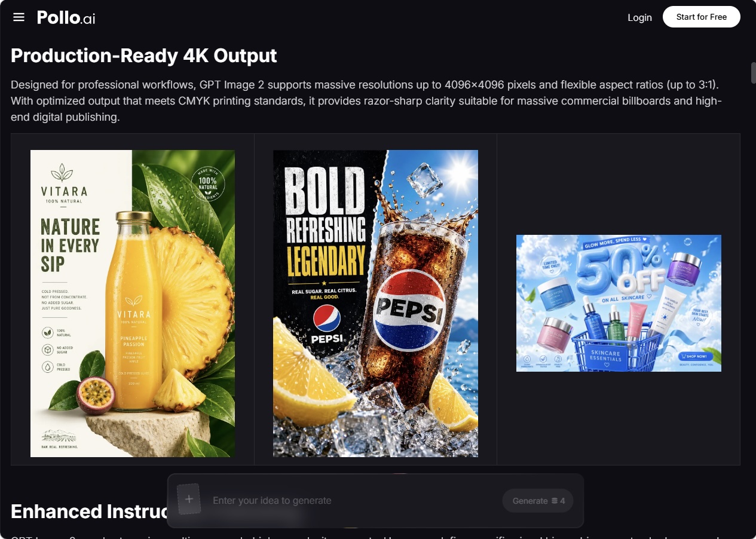Click the Pollo.ai logo
Viewport: 756px width, 539px height.
(66, 17)
